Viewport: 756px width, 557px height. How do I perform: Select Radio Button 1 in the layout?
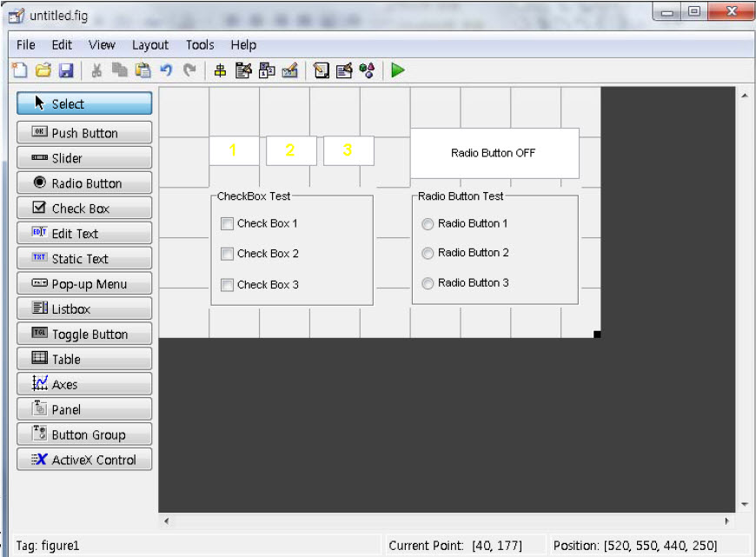pos(465,224)
